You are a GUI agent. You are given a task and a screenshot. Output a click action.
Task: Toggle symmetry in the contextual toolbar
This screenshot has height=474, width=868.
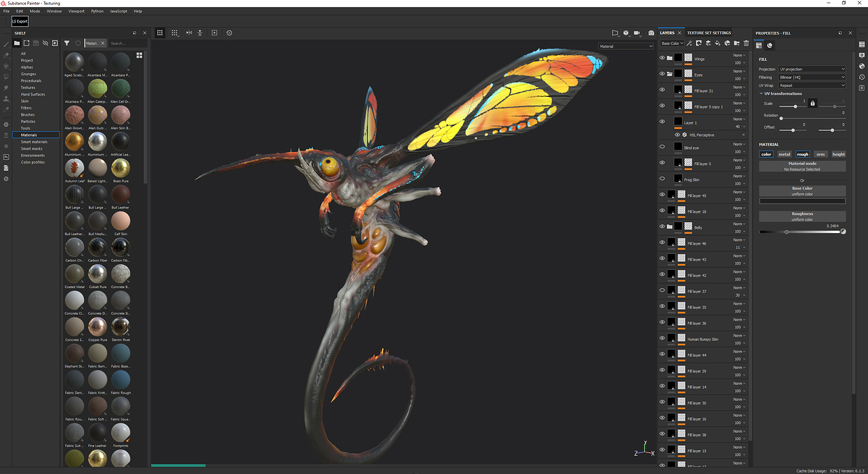click(188, 33)
